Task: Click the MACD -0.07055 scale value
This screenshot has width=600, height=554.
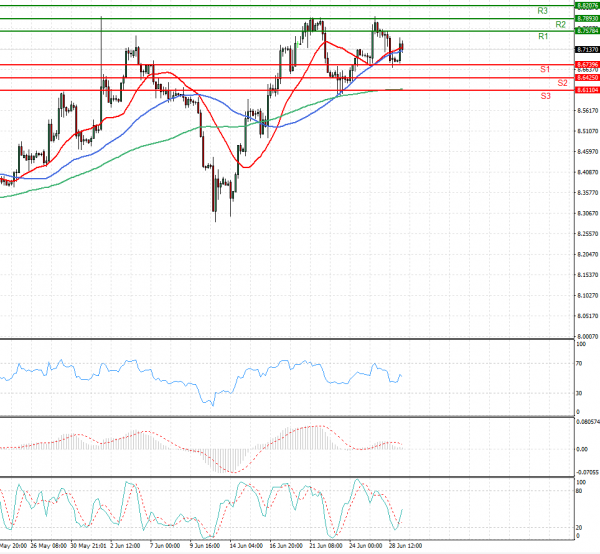Action: (587, 473)
